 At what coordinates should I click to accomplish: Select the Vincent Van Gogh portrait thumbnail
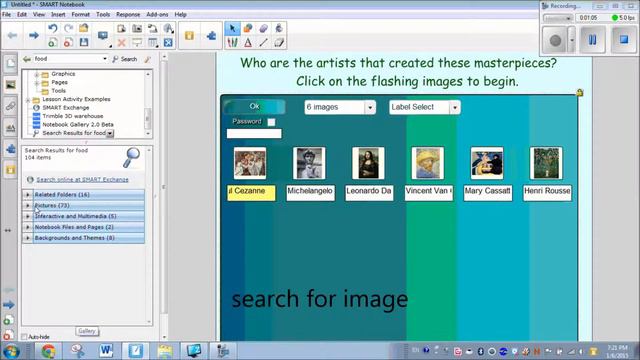pos(428,163)
